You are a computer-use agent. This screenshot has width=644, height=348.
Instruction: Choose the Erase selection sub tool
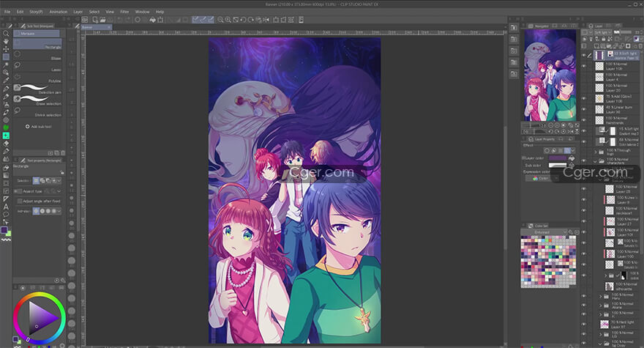pyautogui.click(x=37, y=100)
